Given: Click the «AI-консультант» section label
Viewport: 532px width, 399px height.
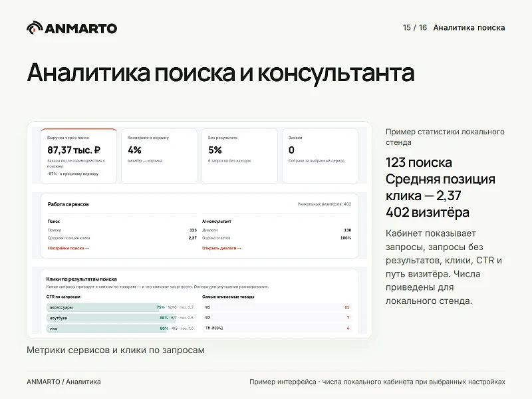Looking at the screenshot, I should (x=217, y=221).
